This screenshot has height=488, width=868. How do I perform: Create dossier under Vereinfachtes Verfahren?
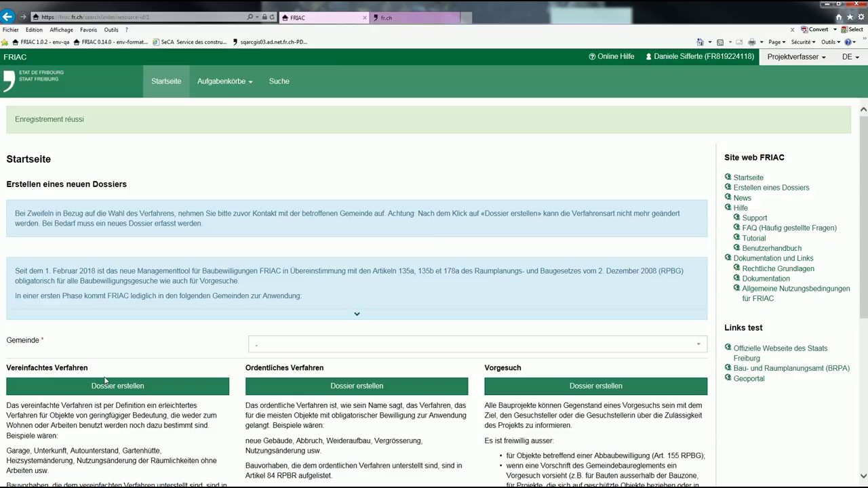tap(117, 386)
